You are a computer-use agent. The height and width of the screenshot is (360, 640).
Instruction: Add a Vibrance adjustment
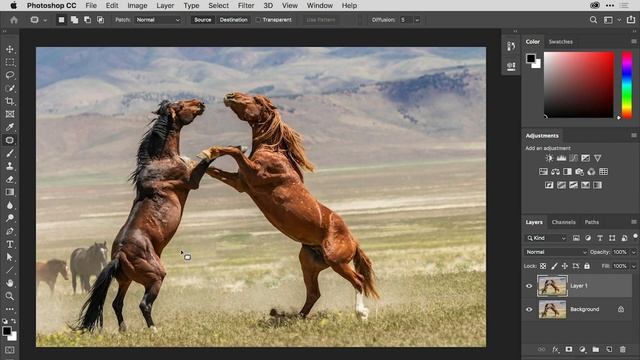coord(598,158)
